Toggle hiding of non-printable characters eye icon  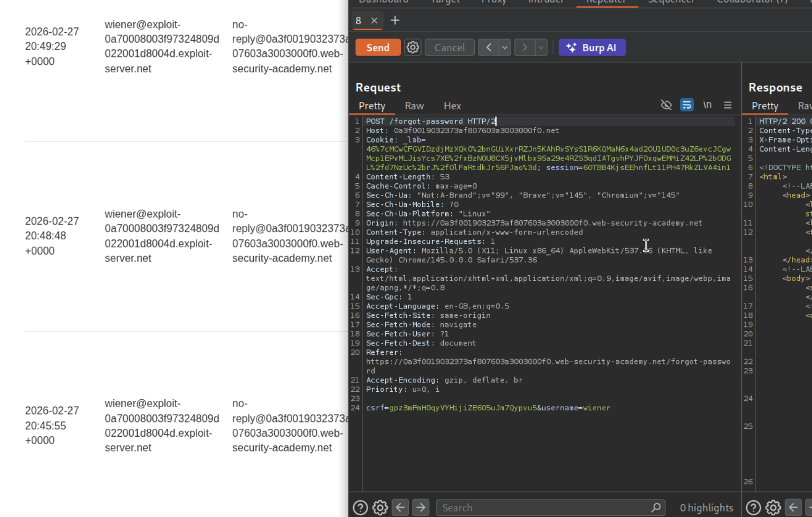tap(666, 105)
